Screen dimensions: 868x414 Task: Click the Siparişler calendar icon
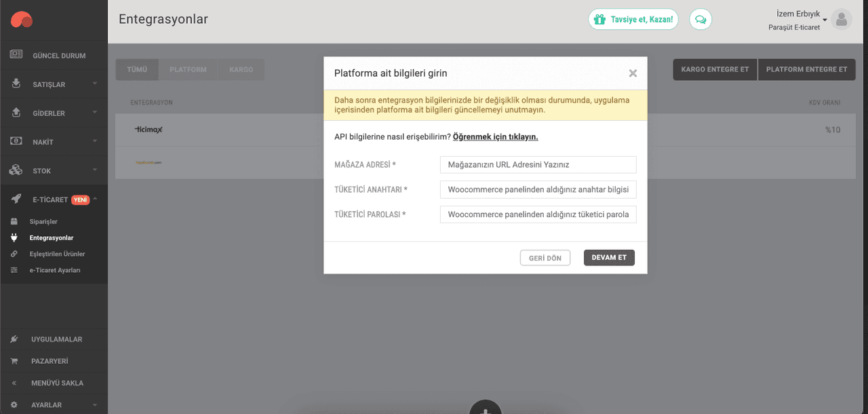(x=14, y=221)
